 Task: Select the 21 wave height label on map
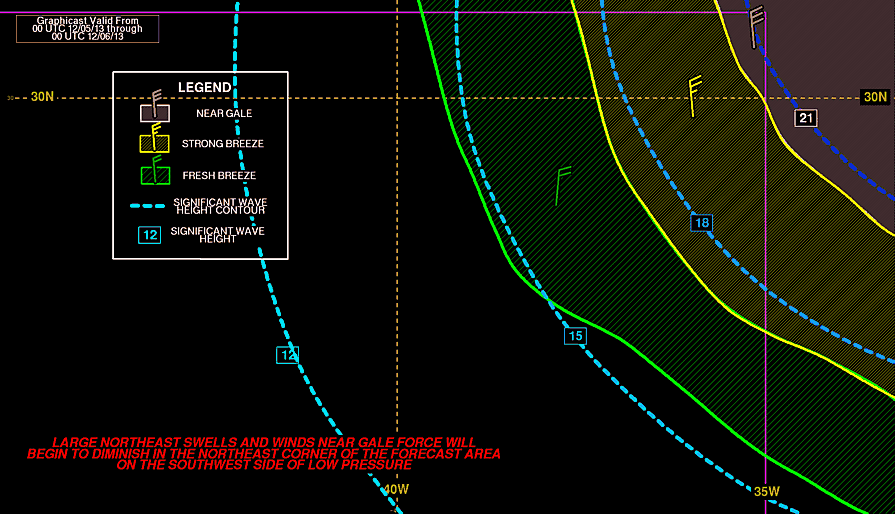[x=805, y=118]
